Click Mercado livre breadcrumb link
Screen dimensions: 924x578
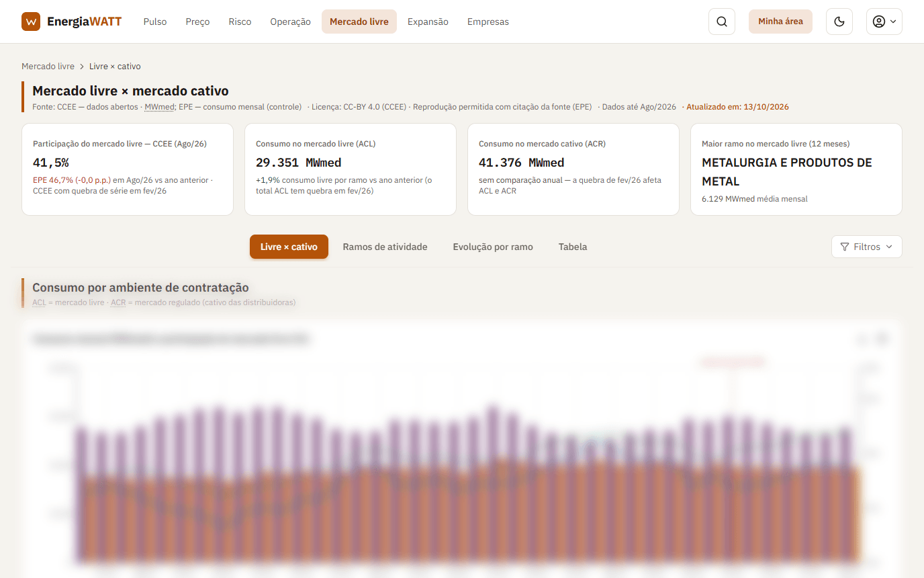pyautogui.click(x=48, y=66)
